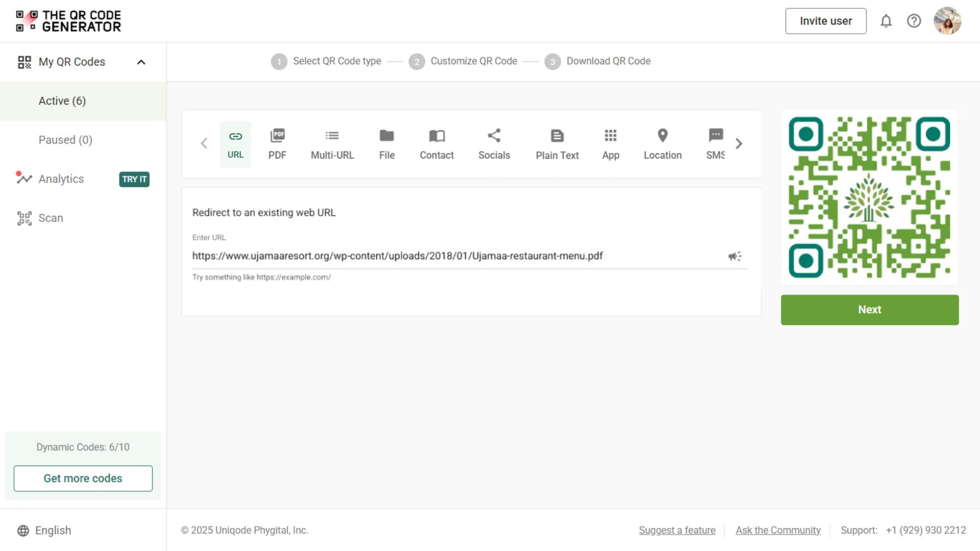The image size is (980, 551).
Task: Click the Try something like hint text
Action: 261,278
